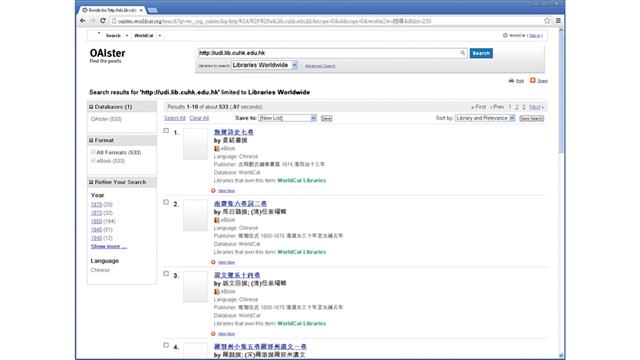The height and width of the screenshot is (360, 640).
Task: Open a new browser tab
Action: 152,10
